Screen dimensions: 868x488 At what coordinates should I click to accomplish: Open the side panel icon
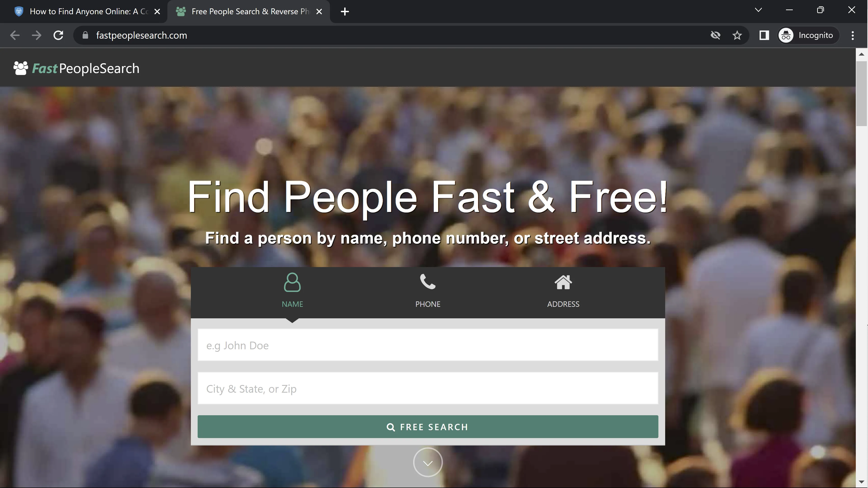click(764, 35)
